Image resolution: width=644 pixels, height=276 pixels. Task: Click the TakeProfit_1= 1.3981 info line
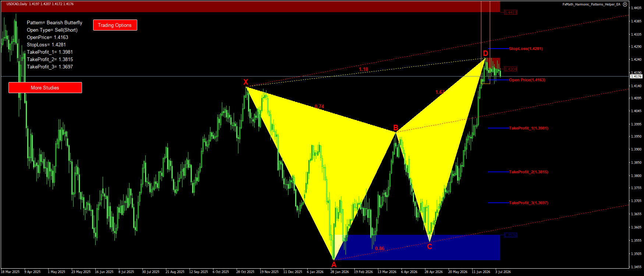pos(50,52)
